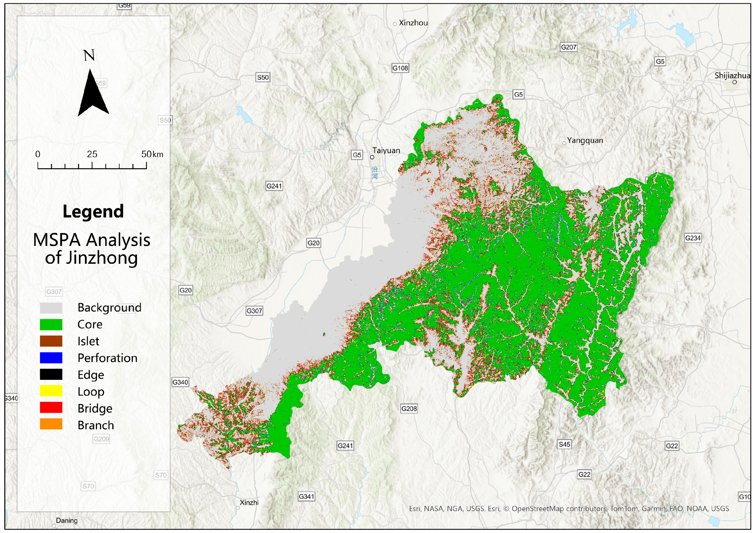This screenshot has width=756, height=533.
Task: Click the green Core legend swatch
Action: [51, 325]
